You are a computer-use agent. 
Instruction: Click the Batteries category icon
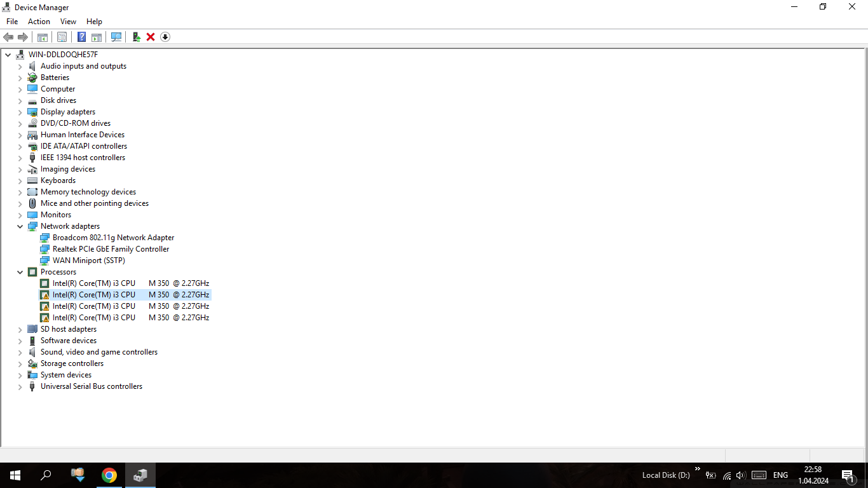32,78
